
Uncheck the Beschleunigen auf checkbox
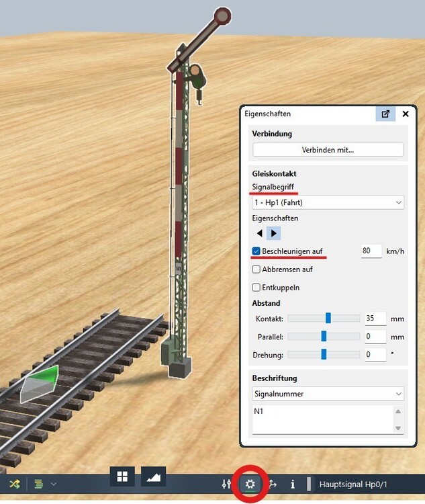pyautogui.click(x=256, y=251)
